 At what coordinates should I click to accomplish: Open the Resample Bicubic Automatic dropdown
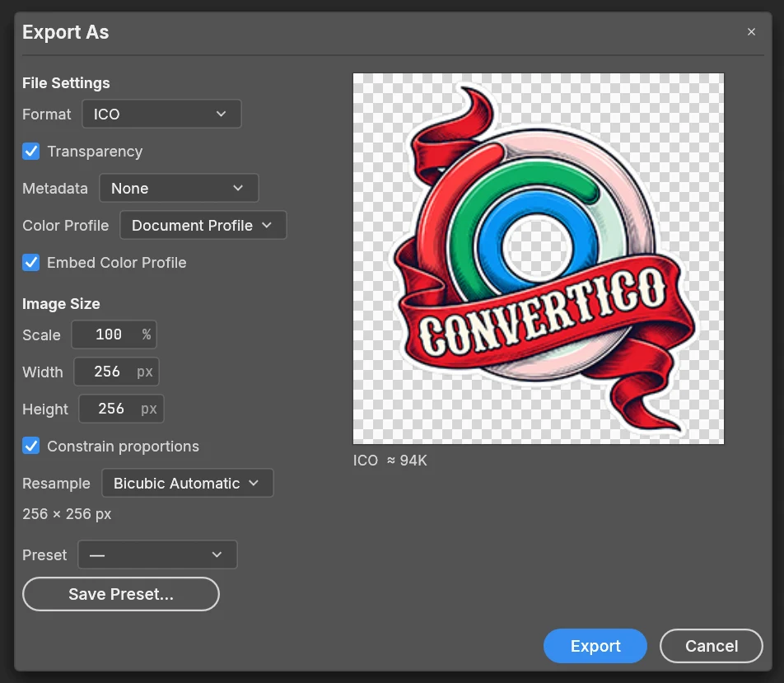point(188,483)
